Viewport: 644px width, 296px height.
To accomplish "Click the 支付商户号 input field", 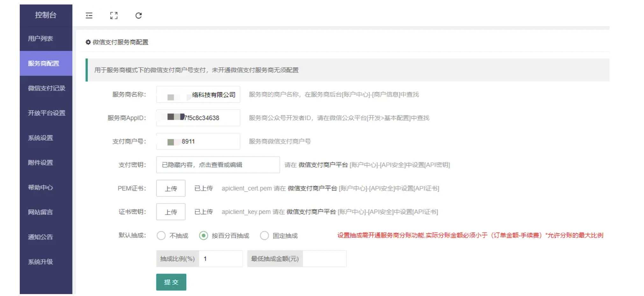I will (x=198, y=141).
